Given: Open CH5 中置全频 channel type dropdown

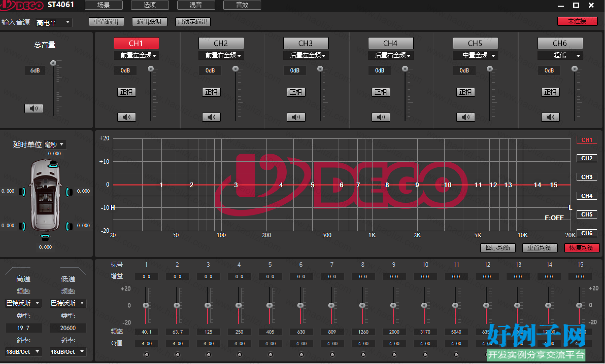Looking at the screenshot, I should coord(476,55).
